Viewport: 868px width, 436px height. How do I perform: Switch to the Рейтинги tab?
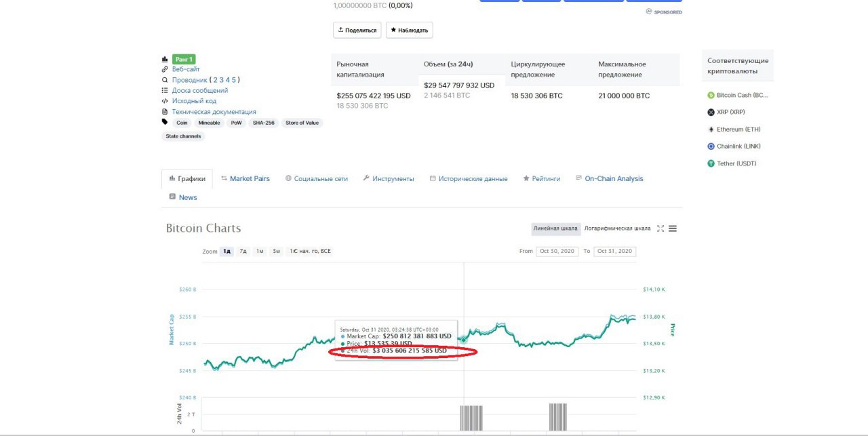click(x=541, y=179)
